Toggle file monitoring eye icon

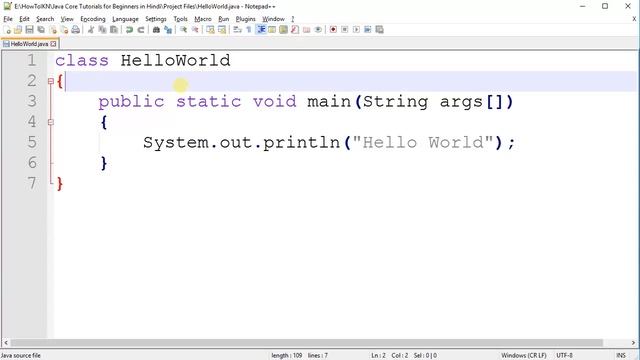coord(318,30)
